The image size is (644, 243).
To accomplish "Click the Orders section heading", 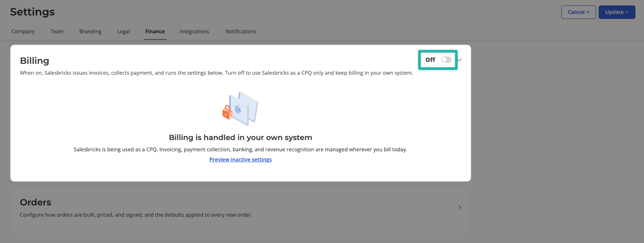I will 36,202.
